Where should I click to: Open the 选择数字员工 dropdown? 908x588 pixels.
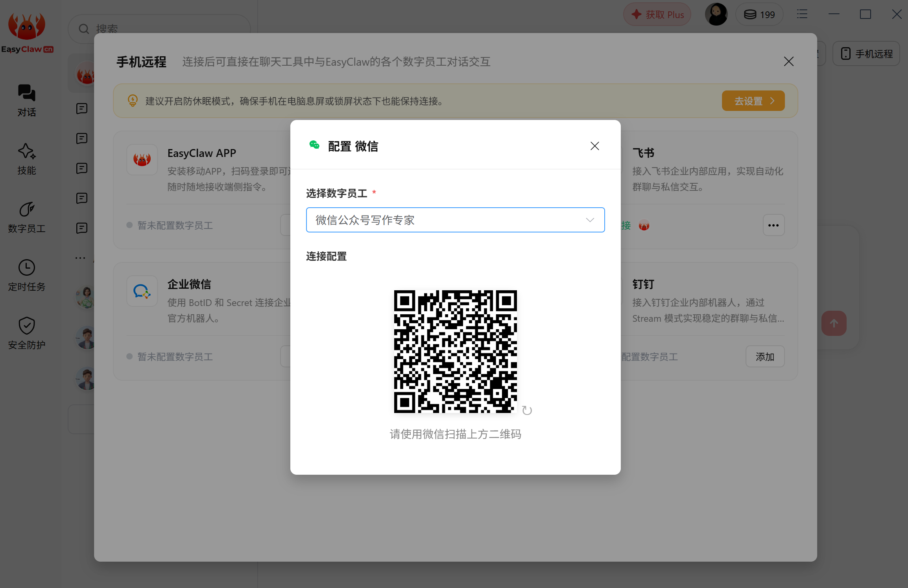pyautogui.click(x=455, y=220)
